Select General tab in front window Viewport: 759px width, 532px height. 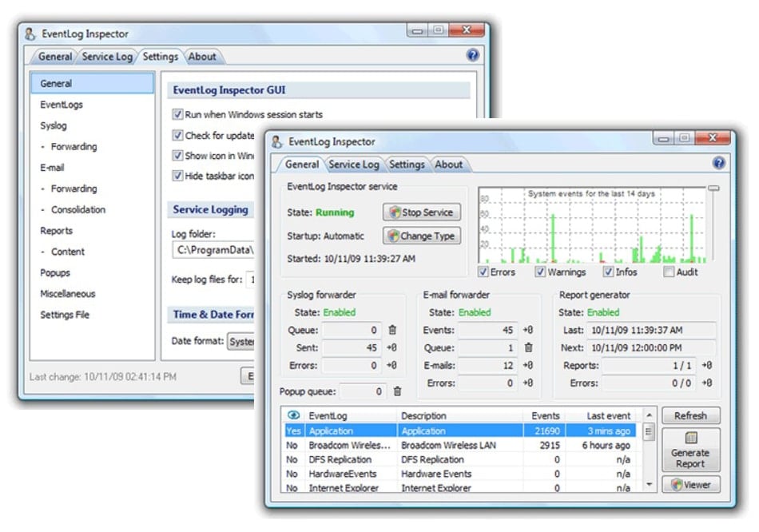301,165
